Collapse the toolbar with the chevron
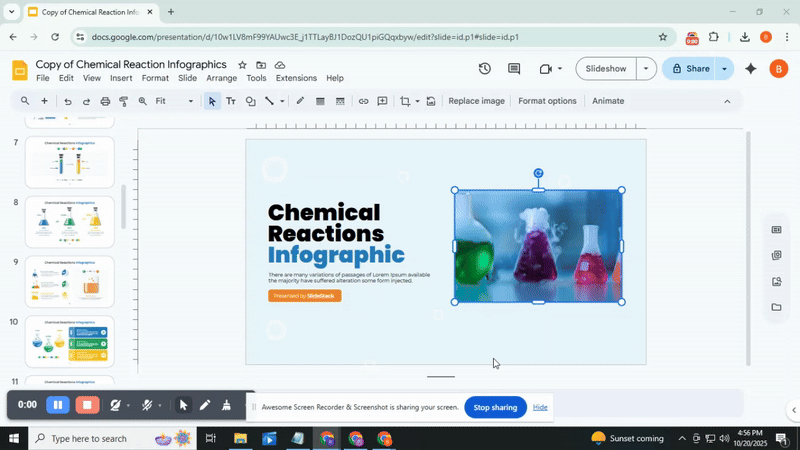This screenshot has height=450, width=800. coord(727,101)
